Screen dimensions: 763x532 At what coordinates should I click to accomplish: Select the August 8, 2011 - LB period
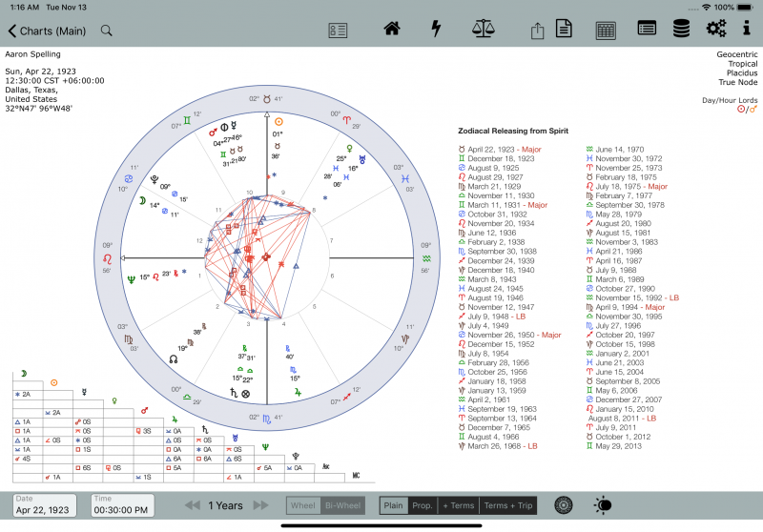point(622,419)
